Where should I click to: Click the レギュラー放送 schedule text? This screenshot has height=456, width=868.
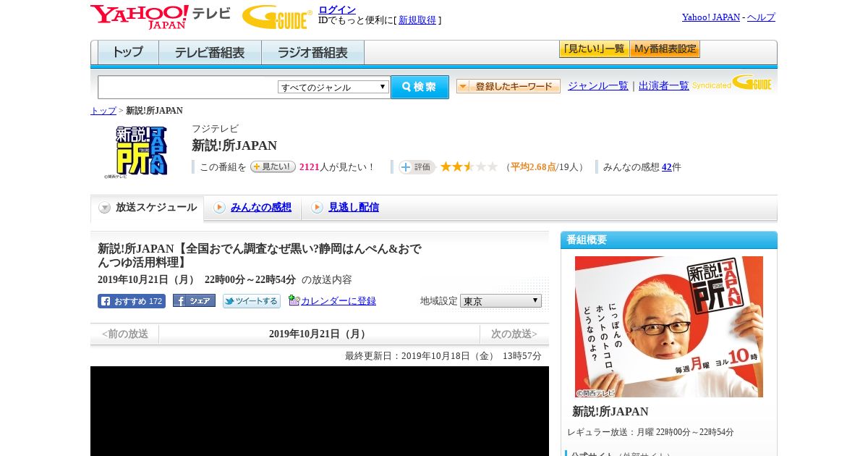point(651,432)
